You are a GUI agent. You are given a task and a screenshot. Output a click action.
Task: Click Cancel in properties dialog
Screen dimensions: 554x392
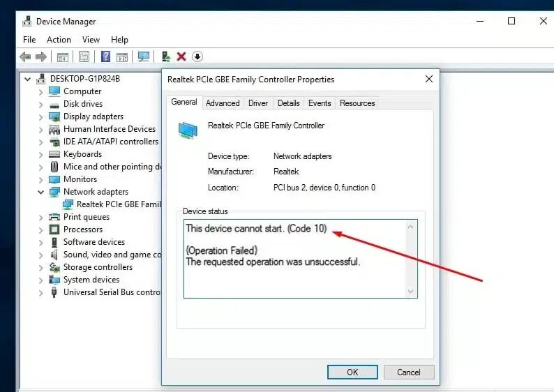(x=409, y=372)
